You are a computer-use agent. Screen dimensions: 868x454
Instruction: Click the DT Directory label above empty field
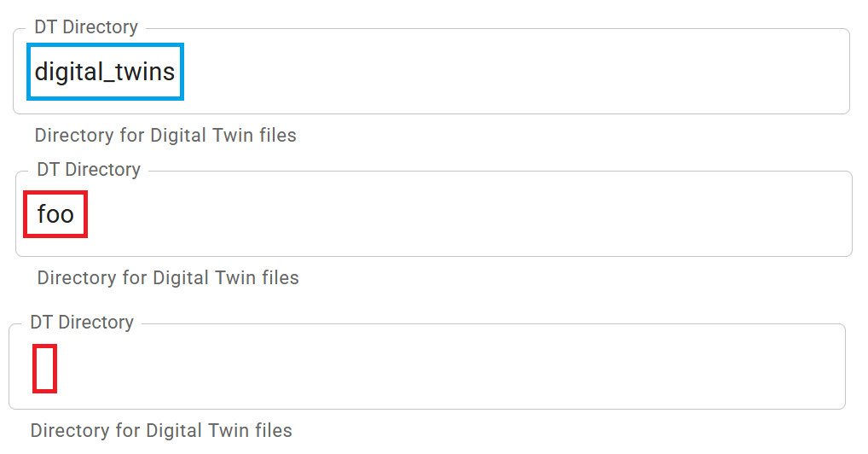82,323
